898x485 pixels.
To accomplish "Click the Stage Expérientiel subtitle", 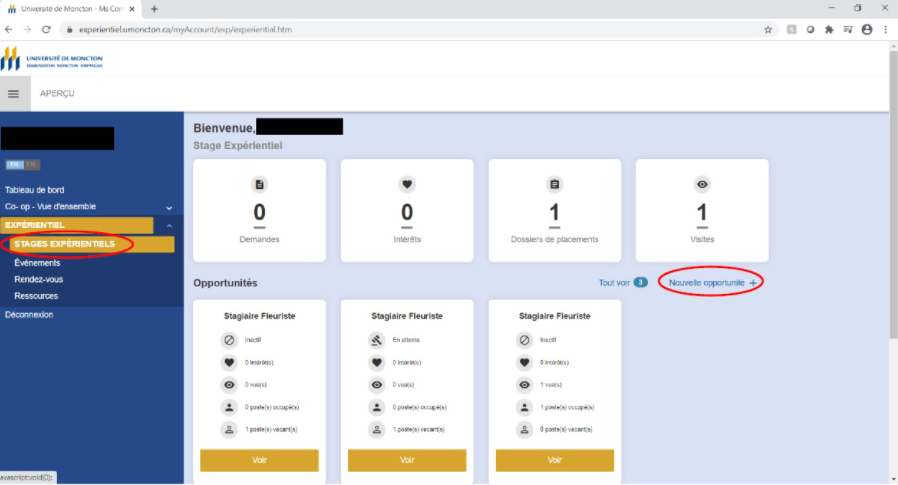I will [238, 145].
